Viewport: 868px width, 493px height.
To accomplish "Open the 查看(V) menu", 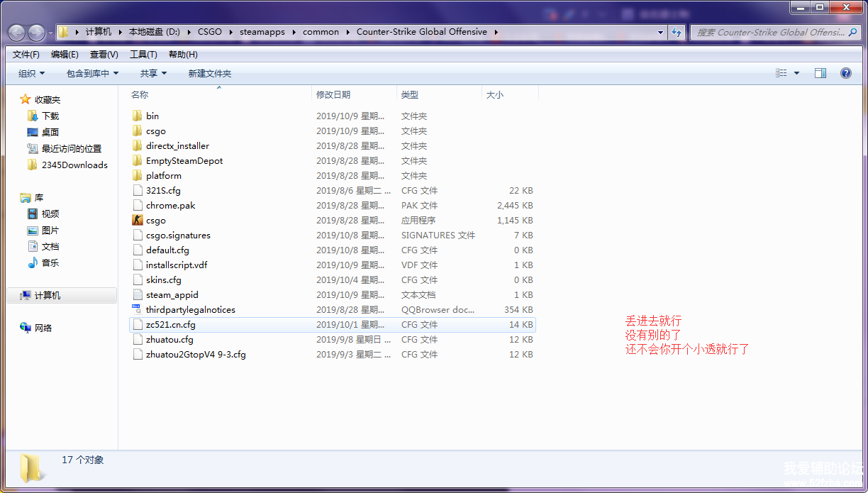I will [104, 55].
